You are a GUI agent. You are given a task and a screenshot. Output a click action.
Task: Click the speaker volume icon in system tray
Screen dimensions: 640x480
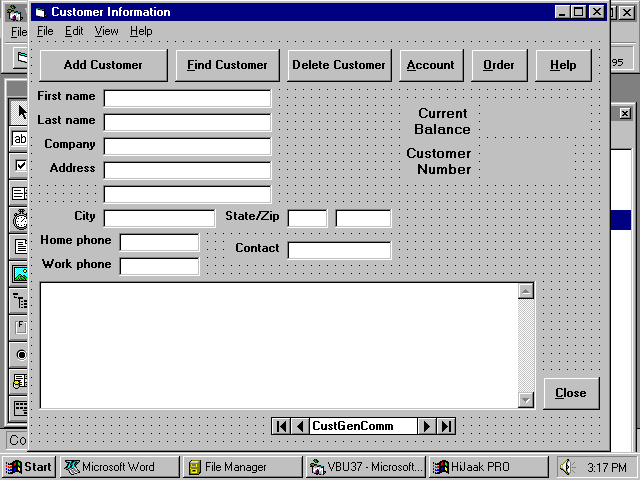[567, 467]
